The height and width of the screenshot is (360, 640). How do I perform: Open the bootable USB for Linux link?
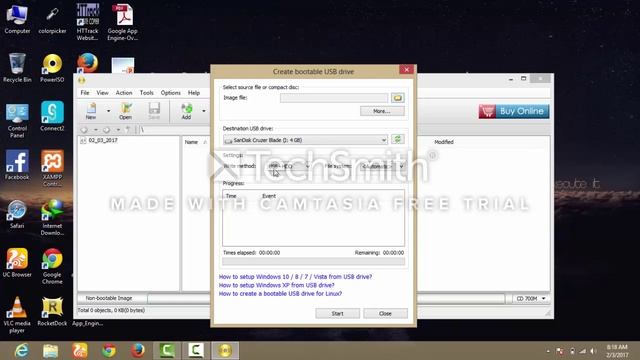coord(280,293)
